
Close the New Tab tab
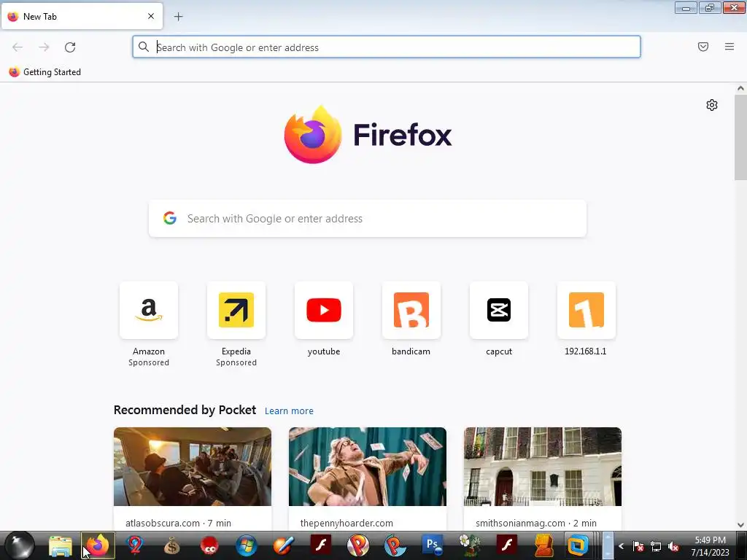pyautogui.click(x=151, y=16)
